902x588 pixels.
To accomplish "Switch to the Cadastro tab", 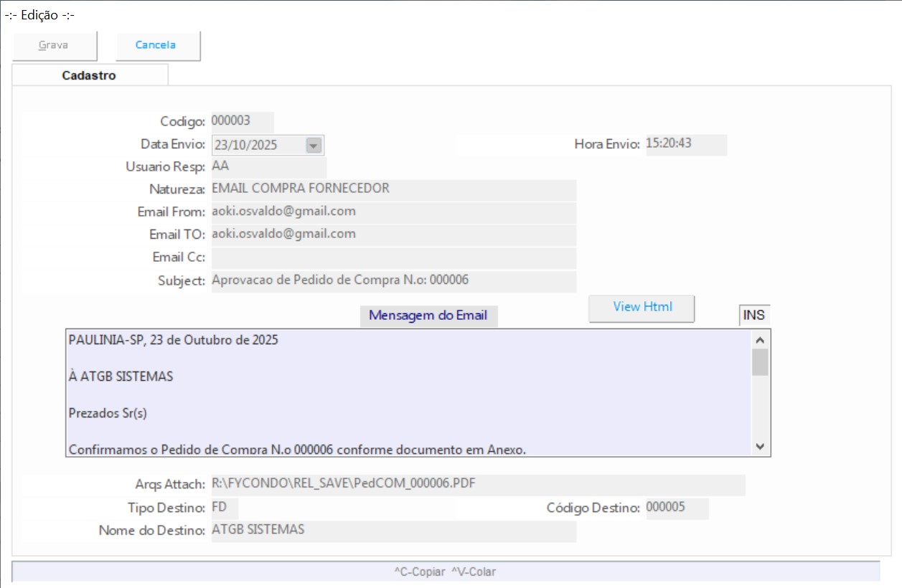I will 90,75.
